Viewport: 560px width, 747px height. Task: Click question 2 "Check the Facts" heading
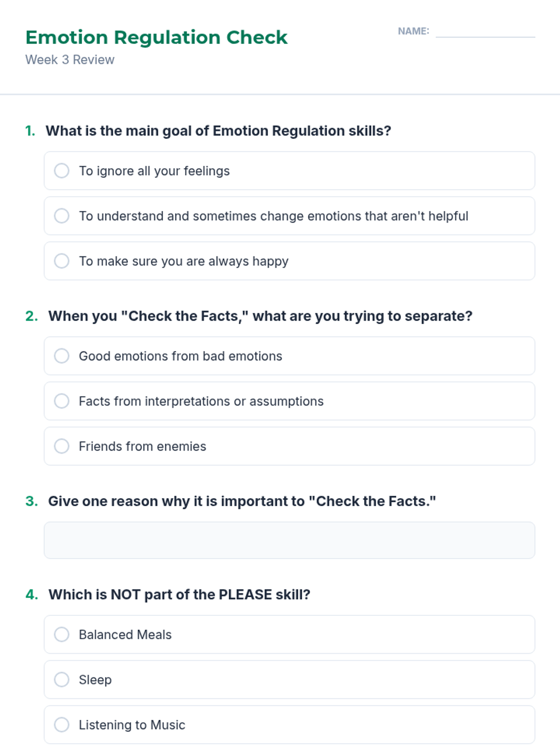coord(260,316)
